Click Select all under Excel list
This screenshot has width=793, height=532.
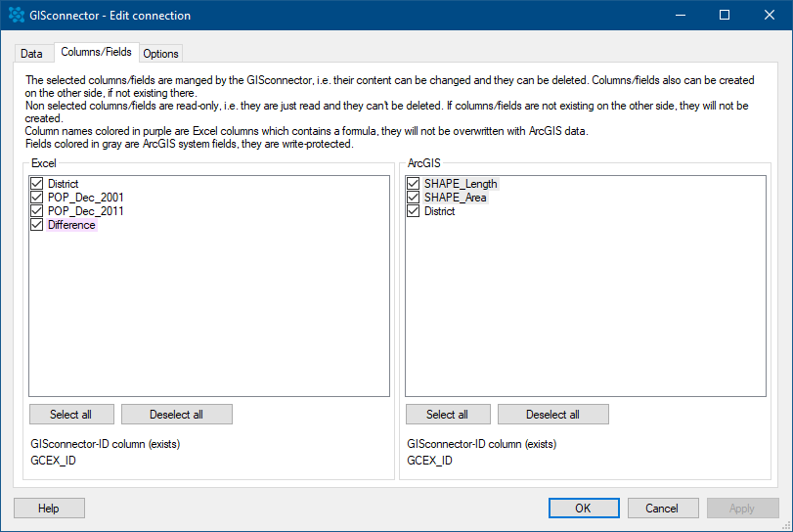pos(71,415)
